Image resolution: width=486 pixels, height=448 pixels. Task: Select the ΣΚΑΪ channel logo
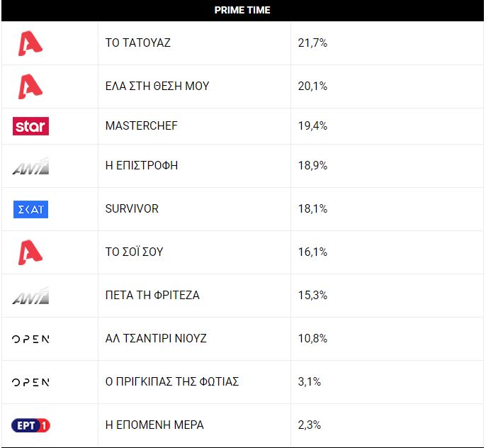pos(30,209)
